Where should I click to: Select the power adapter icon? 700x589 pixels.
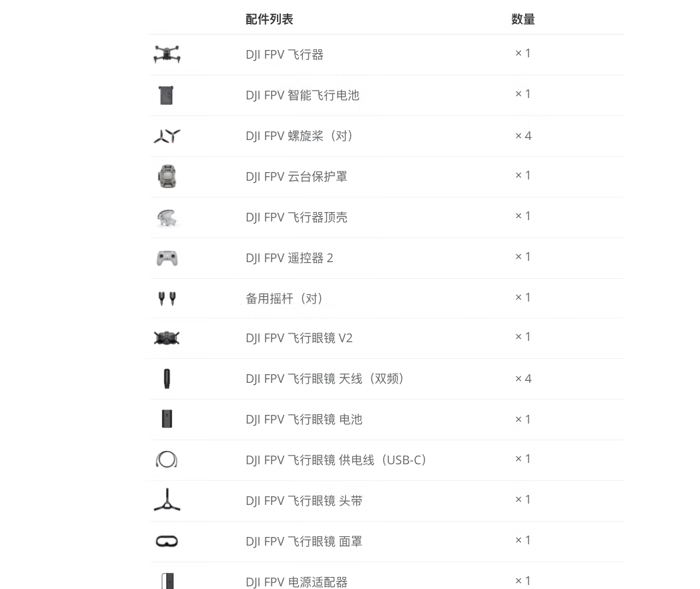click(167, 581)
